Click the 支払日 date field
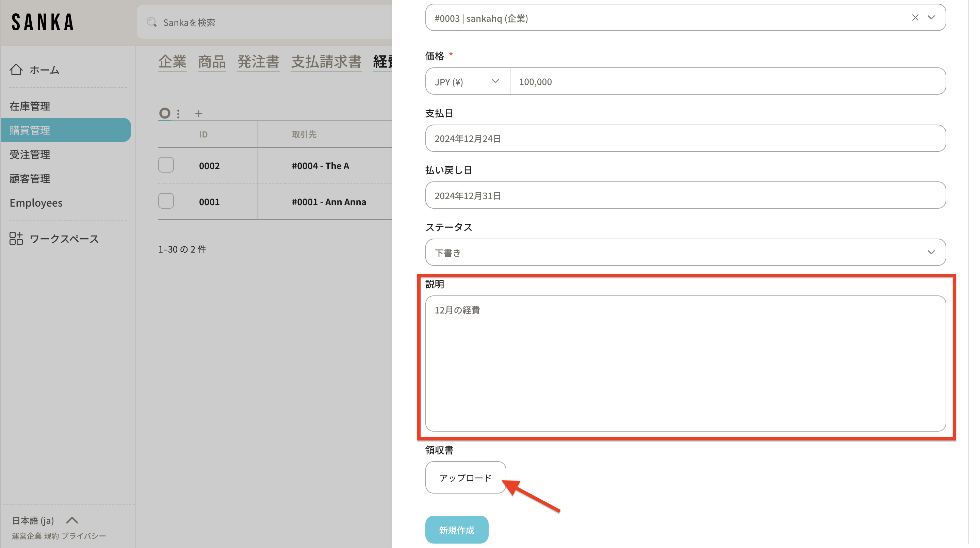980x548 pixels. click(x=685, y=139)
